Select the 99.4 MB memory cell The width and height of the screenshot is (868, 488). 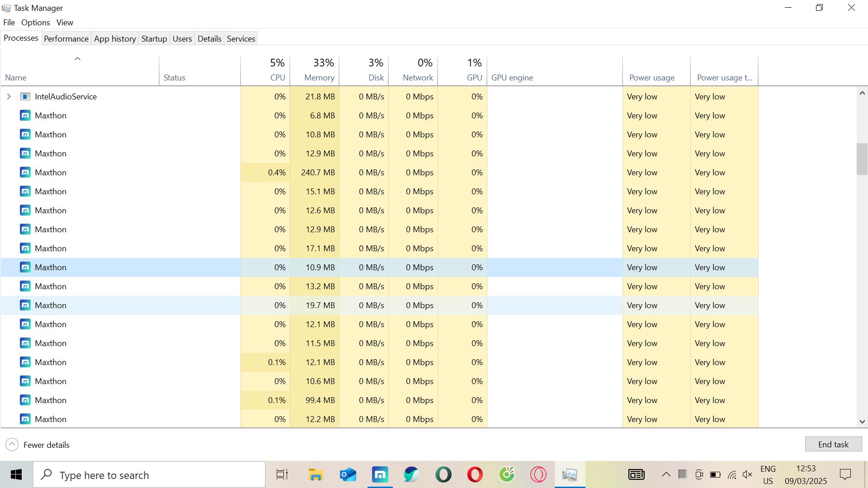click(315, 400)
